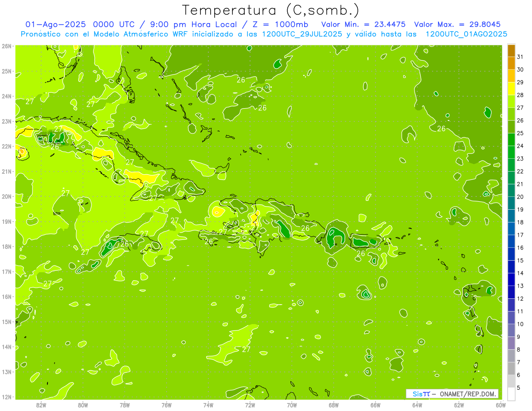Click the longitude axis label "80W"
Viewport: 532px width, 411px height.
pos(83,405)
